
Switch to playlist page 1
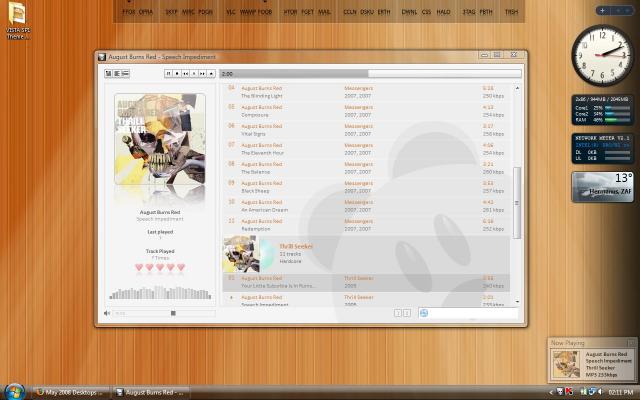pyautogui.click(x=398, y=313)
